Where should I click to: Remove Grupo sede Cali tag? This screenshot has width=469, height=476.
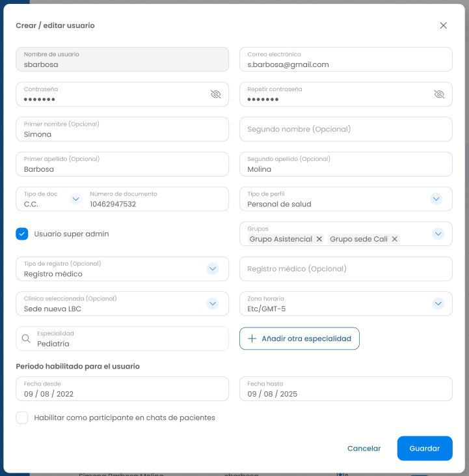click(x=394, y=239)
